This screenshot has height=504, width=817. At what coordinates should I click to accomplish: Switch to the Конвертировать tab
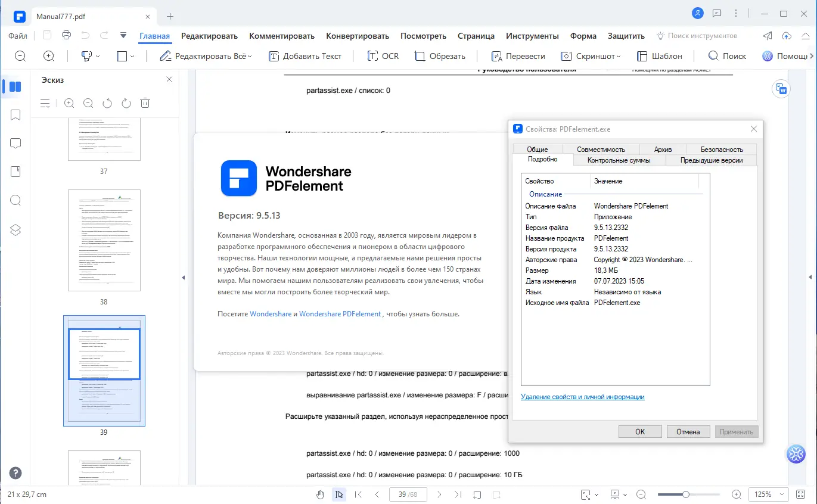click(358, 36)
